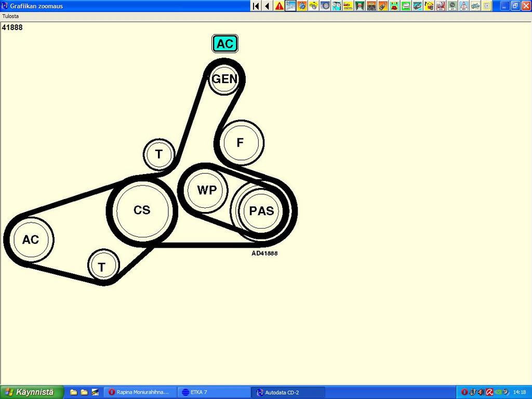Open the wheel/tyre icon in toolbar

point(325,6)
